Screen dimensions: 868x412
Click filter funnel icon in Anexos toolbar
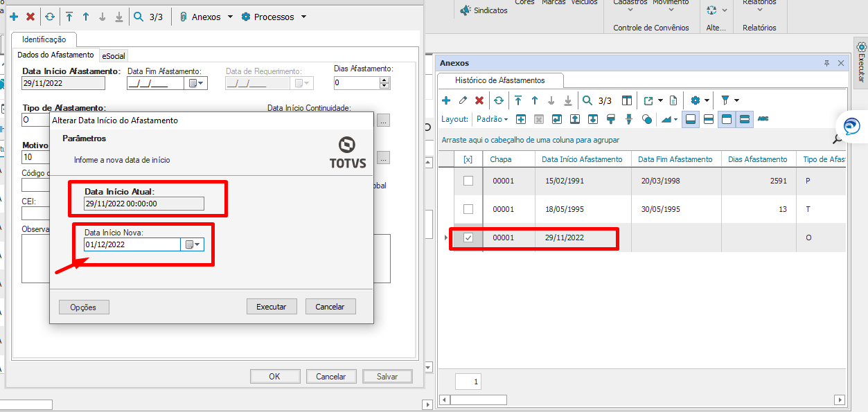[x=725, y=100]
